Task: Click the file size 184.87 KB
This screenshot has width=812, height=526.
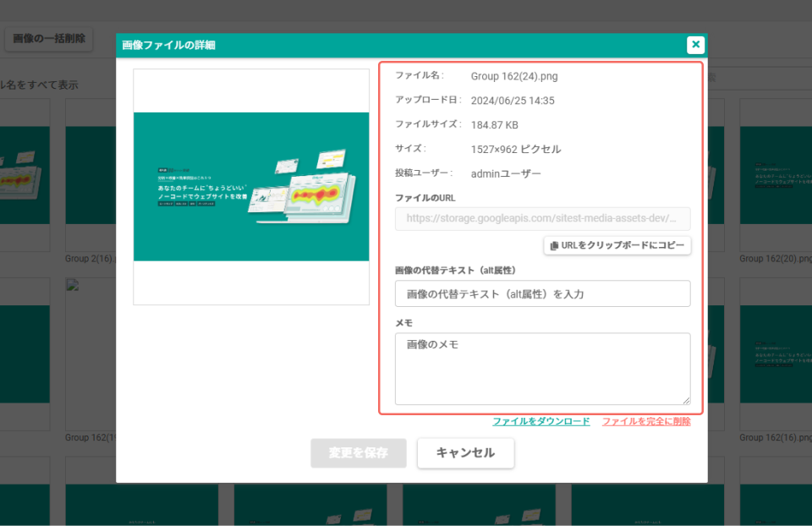Action: (x=495, y=125)
